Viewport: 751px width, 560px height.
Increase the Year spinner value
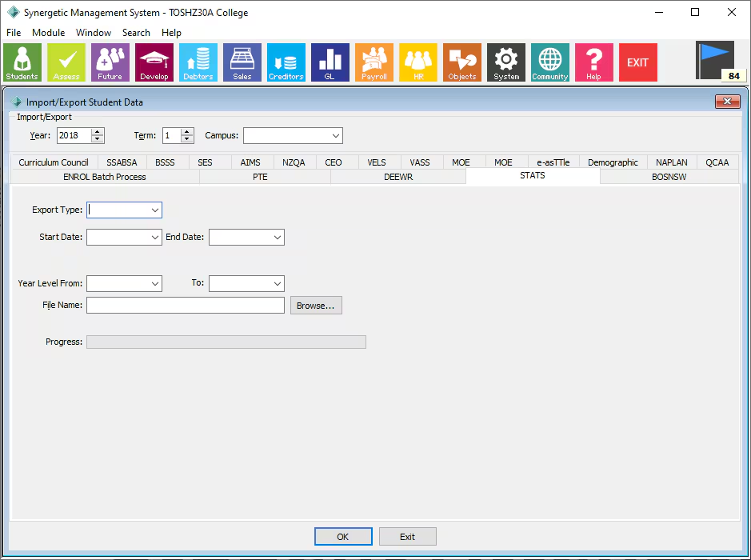tap(98, 132)
